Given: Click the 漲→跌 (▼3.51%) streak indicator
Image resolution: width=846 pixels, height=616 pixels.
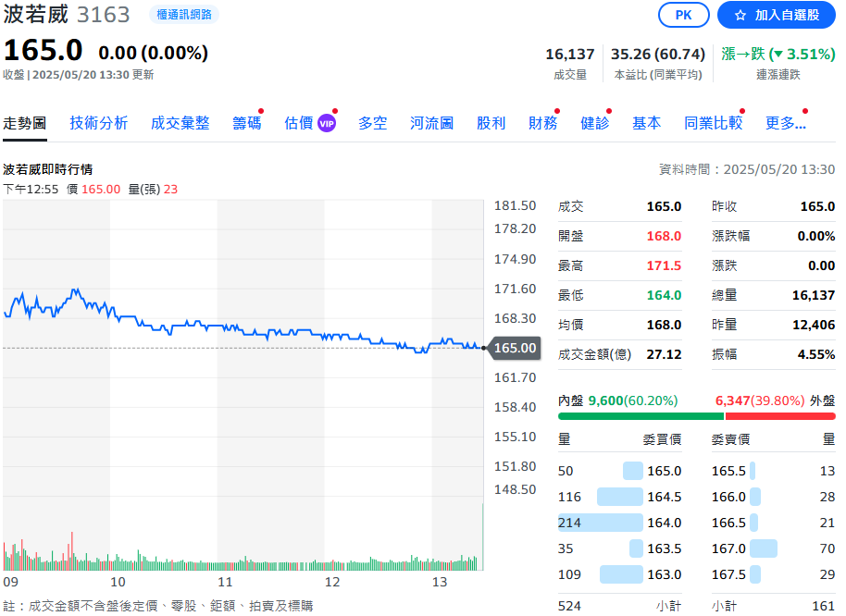Looking at the screenshot, I should click(x=778, y=54).
